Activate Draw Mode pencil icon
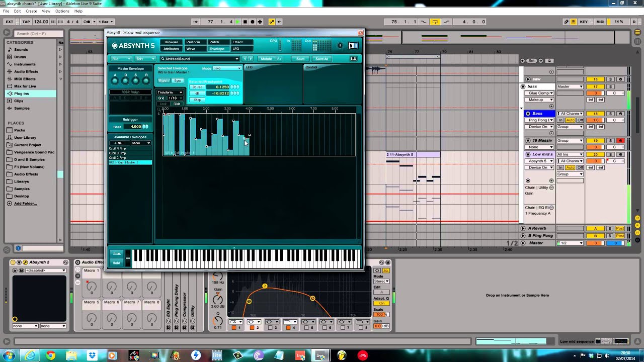Screen dimensions: 644x362 tap(567, 22)
